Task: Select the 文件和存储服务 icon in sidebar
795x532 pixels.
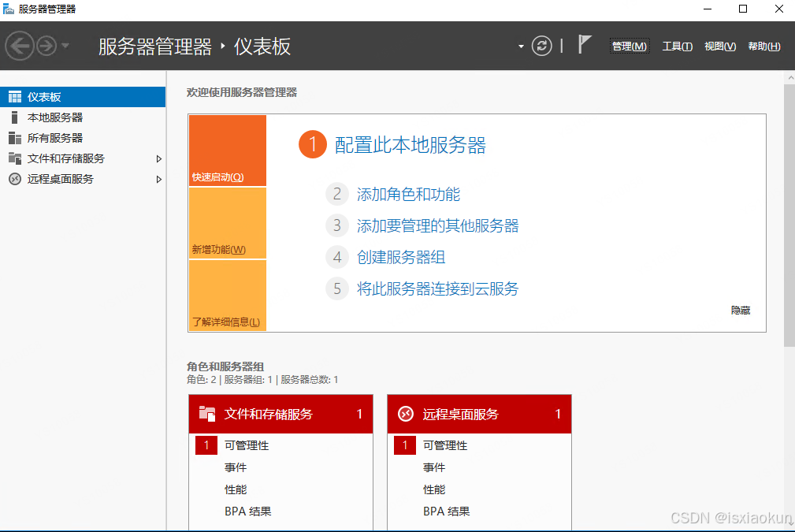Action: pyautogui.click(x=13, y=158)
